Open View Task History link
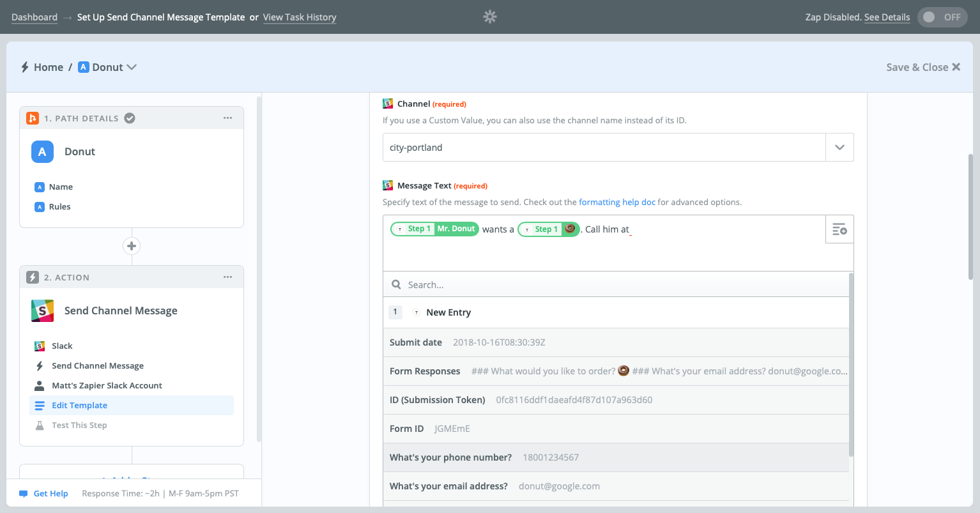980x513 pixels. pyautogui.click(x=300, y=17)
